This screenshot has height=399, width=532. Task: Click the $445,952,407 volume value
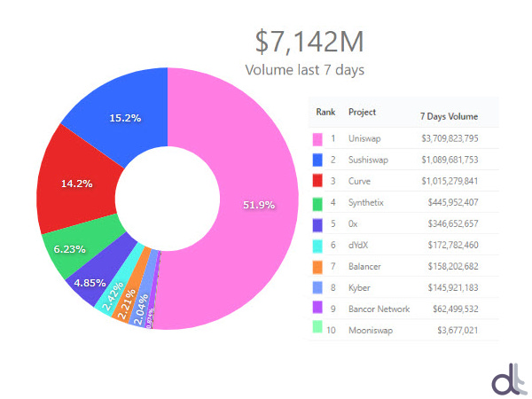453,202
